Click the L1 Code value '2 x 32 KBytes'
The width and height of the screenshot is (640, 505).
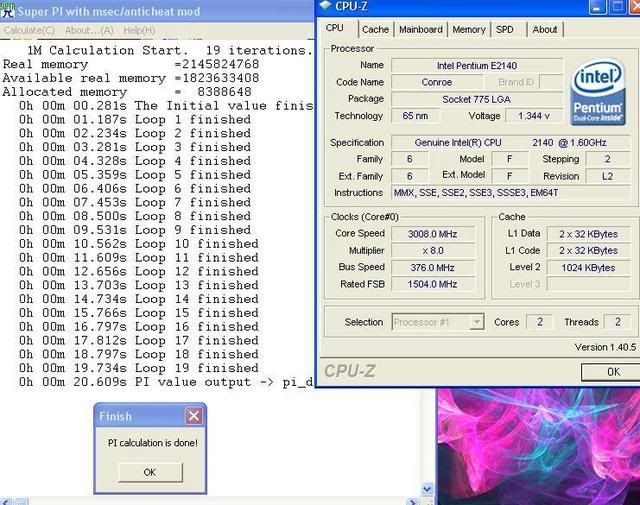click(x=589, y=251)
